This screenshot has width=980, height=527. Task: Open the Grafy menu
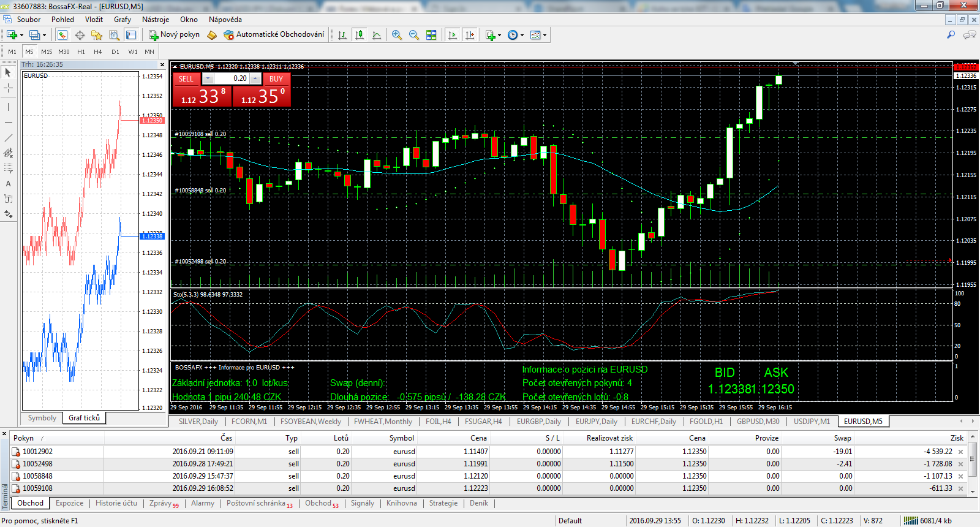coord(122,20)
